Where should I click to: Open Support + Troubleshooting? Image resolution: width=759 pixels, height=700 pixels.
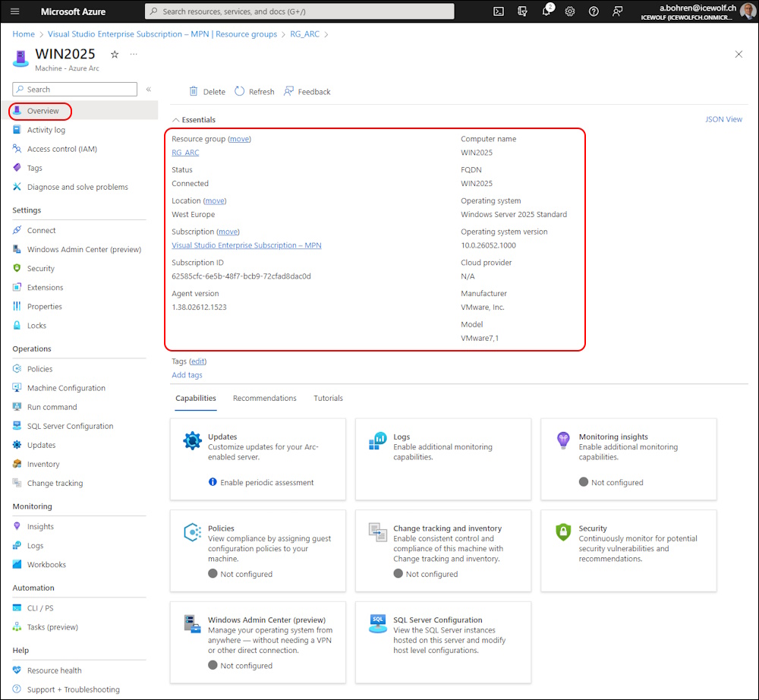[73, 689]
